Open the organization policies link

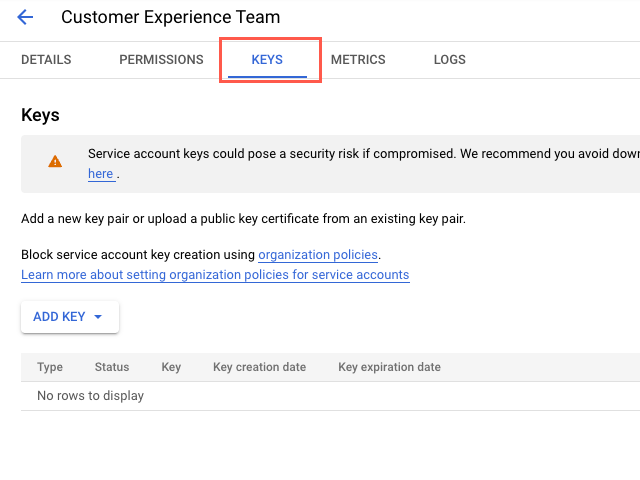(x=318, y=255)
